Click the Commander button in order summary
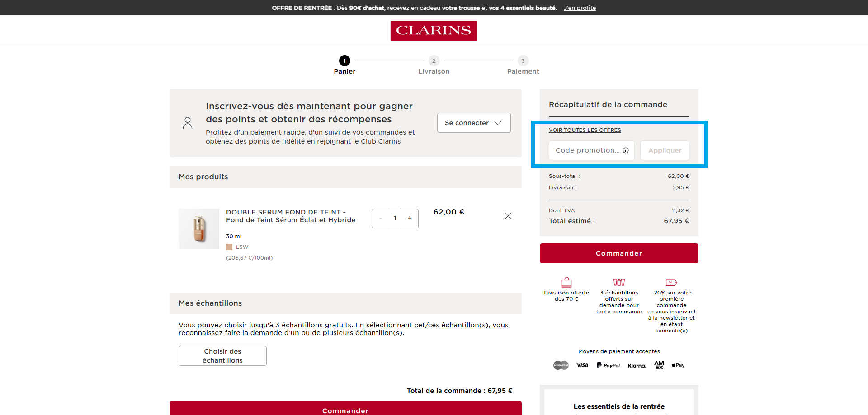 tap(619, 253)
